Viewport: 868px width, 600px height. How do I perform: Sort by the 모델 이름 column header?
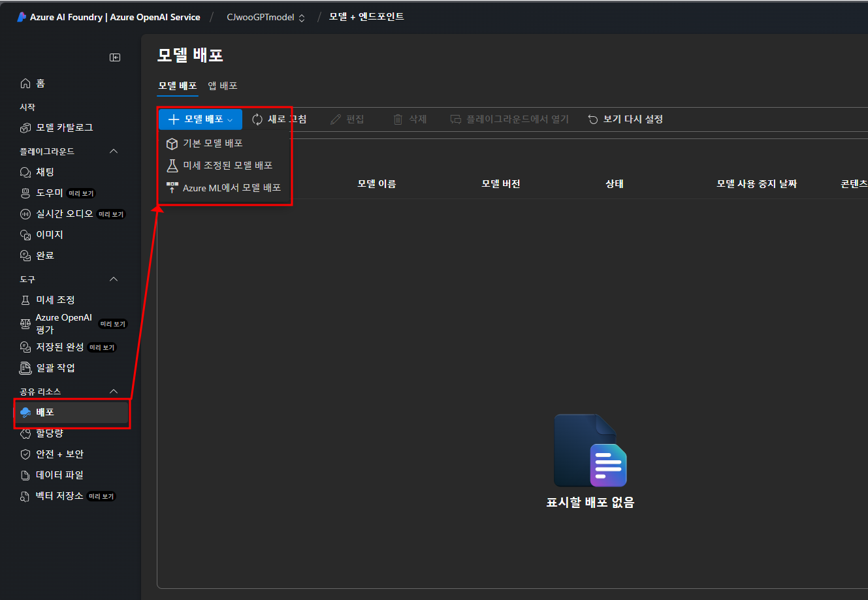click(377, 183)
